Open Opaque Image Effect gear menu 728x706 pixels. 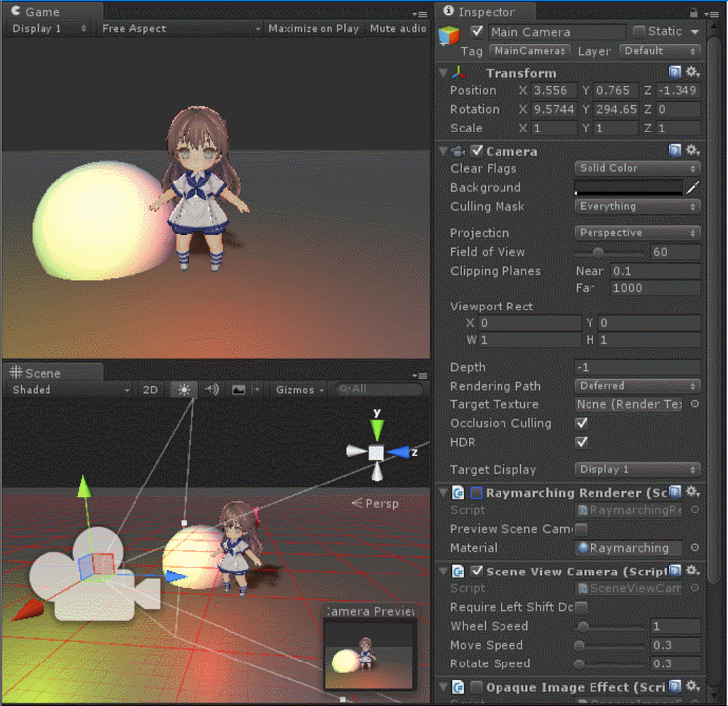(692, 686)
